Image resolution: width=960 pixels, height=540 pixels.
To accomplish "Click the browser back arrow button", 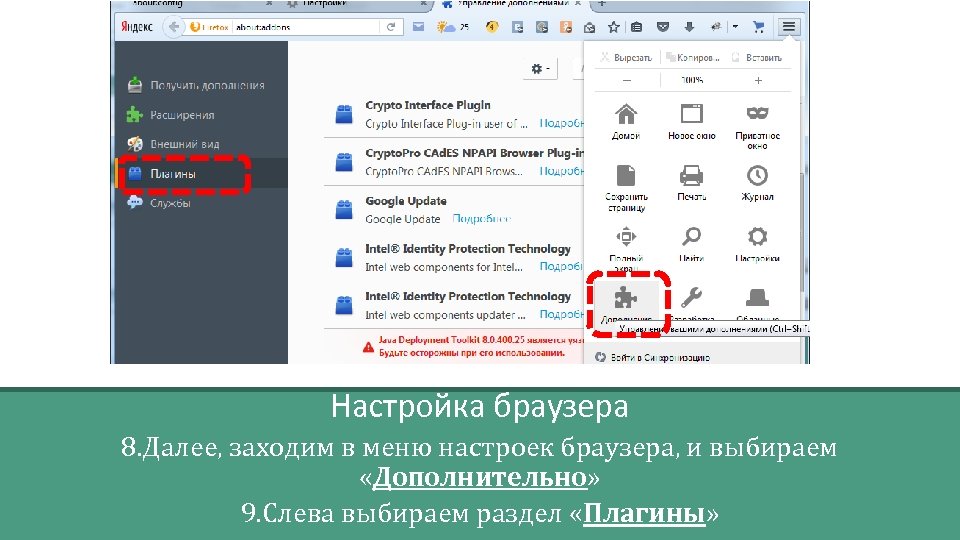I will coord(174,27).
